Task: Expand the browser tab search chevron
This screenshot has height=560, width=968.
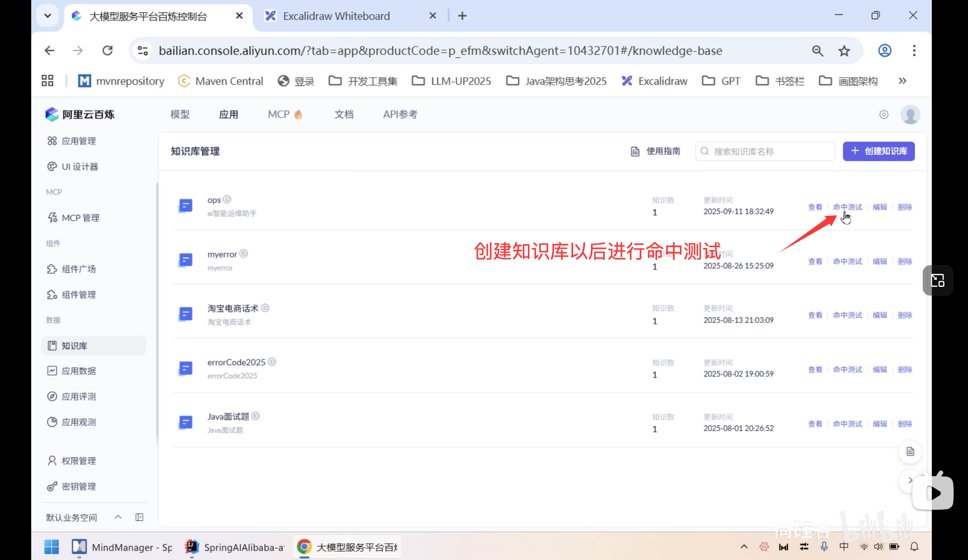Action: (x=47, y=15)
